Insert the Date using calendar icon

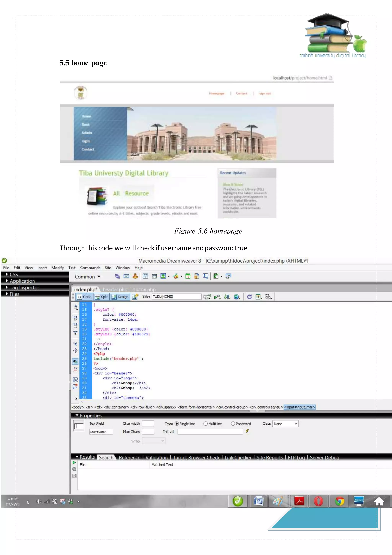(188, 276)
